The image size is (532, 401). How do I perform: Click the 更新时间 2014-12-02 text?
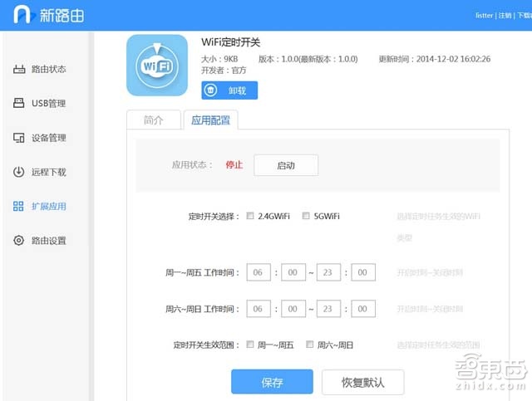[434, 59]
